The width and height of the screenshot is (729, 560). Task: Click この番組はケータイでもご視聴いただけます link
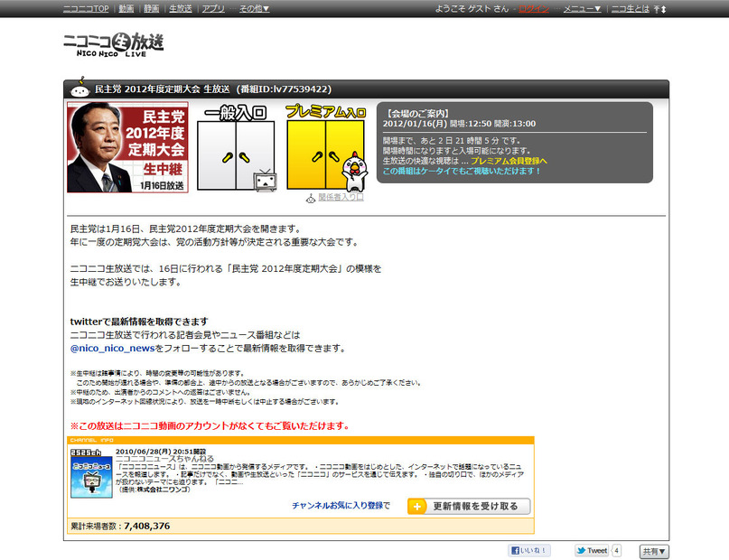point(462,171)
